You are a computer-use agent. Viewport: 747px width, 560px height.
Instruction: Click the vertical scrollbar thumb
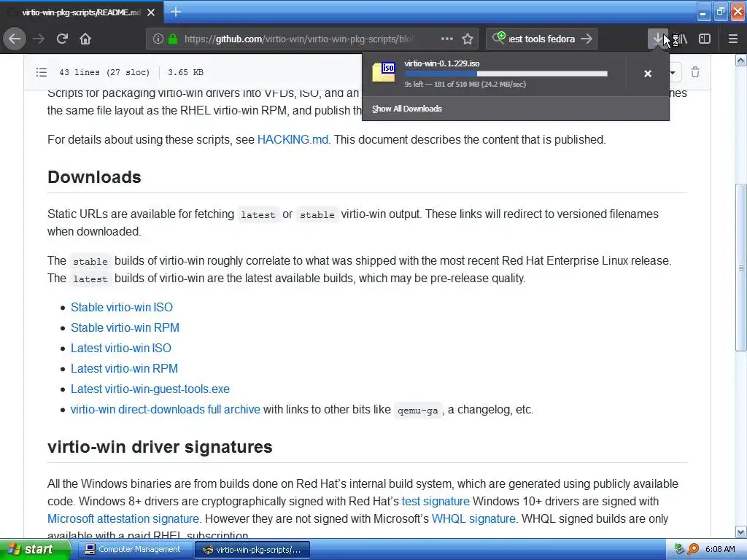tap(741, 268)
